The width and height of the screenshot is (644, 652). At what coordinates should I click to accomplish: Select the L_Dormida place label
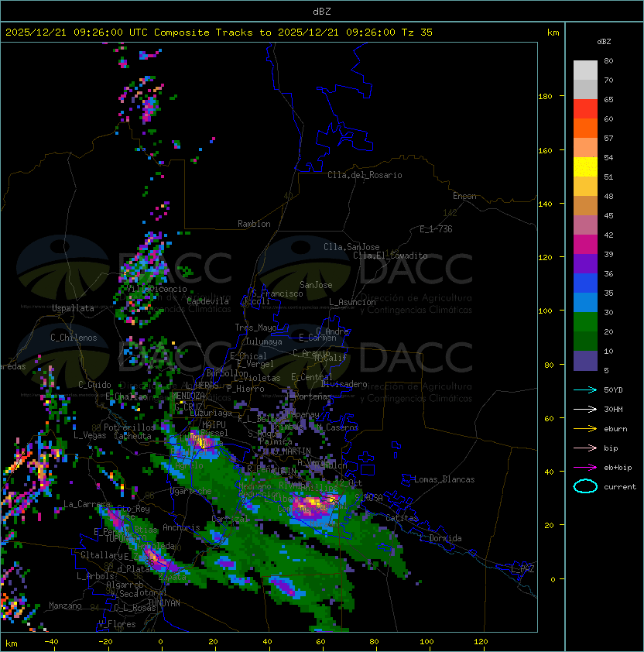coord(440,538)
